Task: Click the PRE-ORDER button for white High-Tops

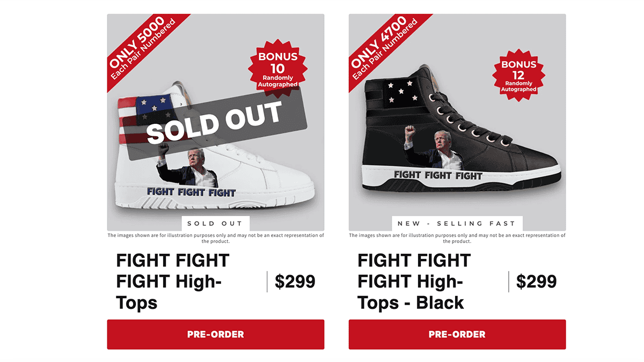Action: pos(215,334)
